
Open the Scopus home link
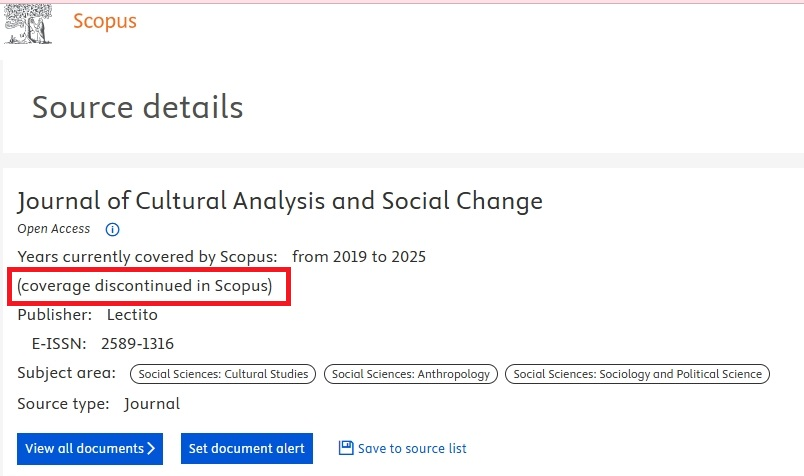pyautogui.click(x=105, y=21)
